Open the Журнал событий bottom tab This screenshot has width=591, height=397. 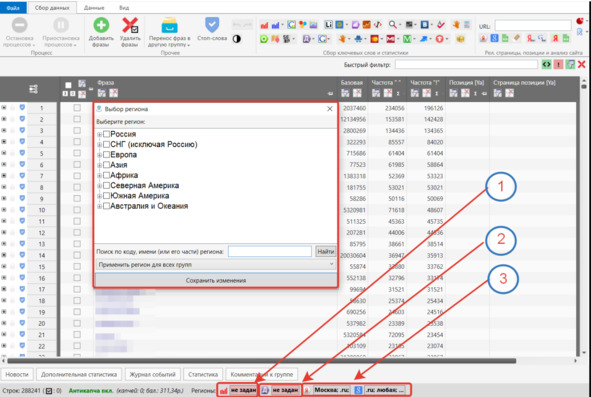(152, 374)
